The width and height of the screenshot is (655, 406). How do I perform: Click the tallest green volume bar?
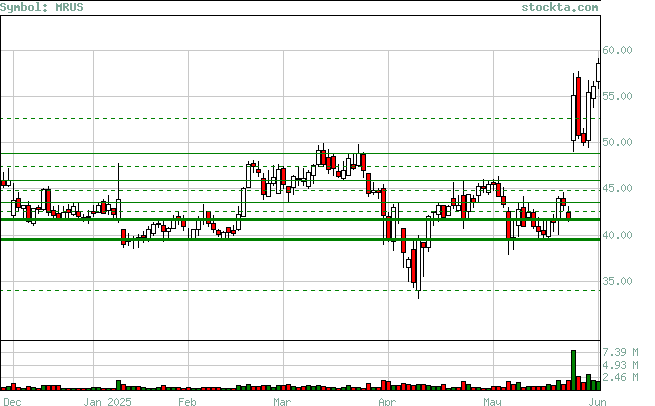click(x=574, y=370)
